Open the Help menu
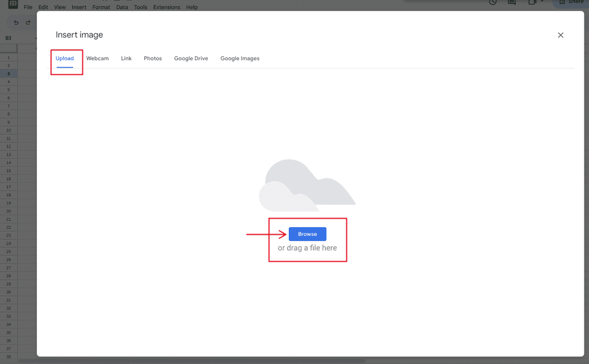The width and height of the screenshot is (589, 364). [x=192, y=7]
